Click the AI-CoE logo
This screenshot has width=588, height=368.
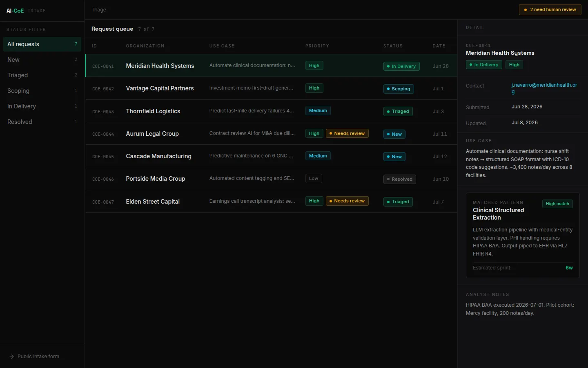tap(15, 11)
